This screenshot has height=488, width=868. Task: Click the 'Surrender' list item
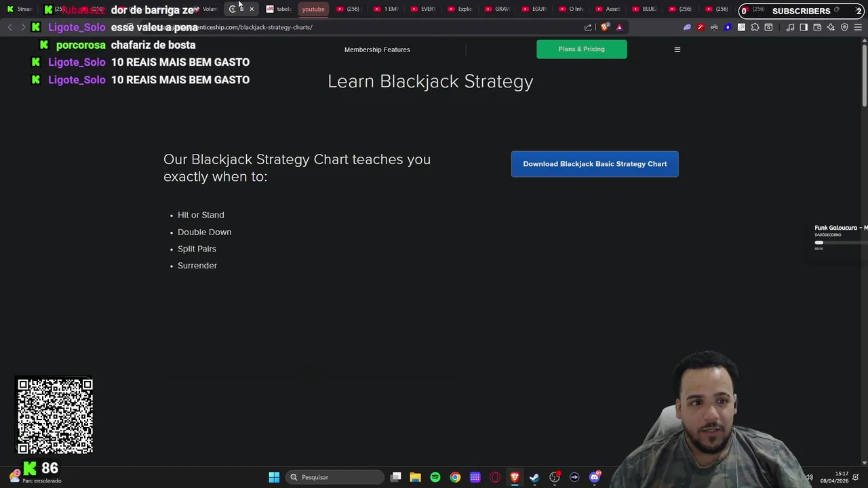coord(197,266)
